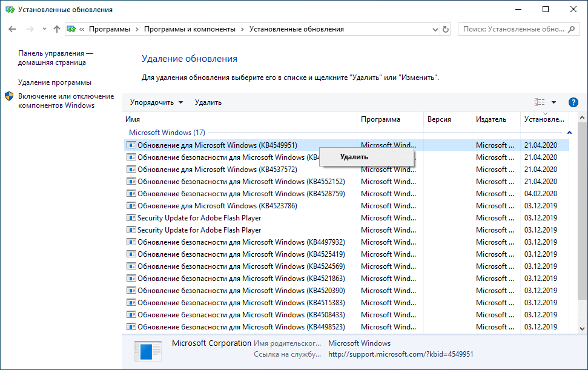Change the view with the view icon
Image resolution: width=588 pixels, height=370 pixels.
[x=539, y=102]
